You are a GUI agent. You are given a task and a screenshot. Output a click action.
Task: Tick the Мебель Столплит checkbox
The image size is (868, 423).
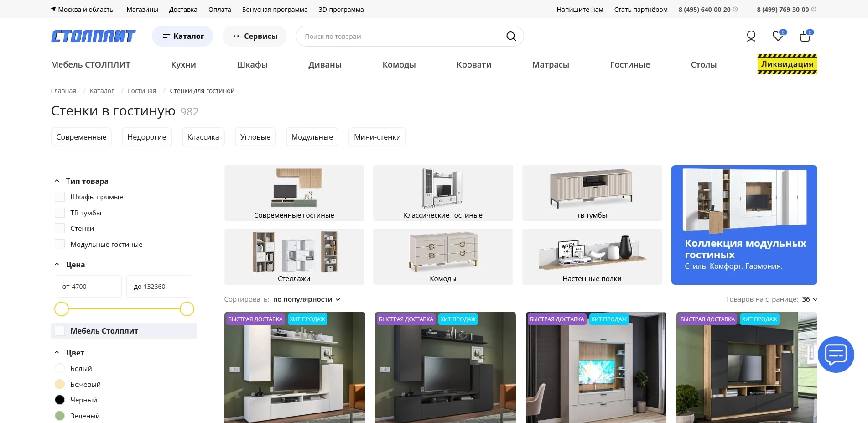coord(60,331)
